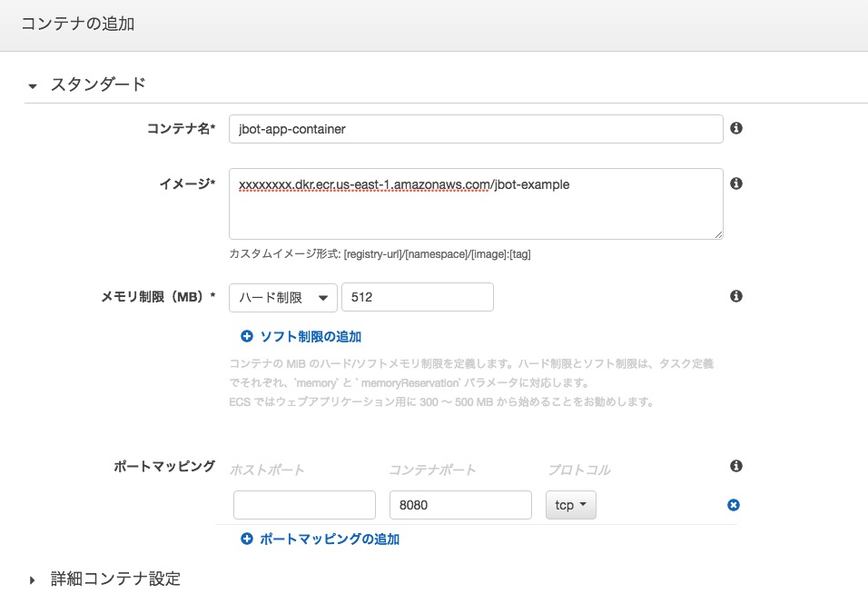Show the container name info tooltip

(736, 128)
